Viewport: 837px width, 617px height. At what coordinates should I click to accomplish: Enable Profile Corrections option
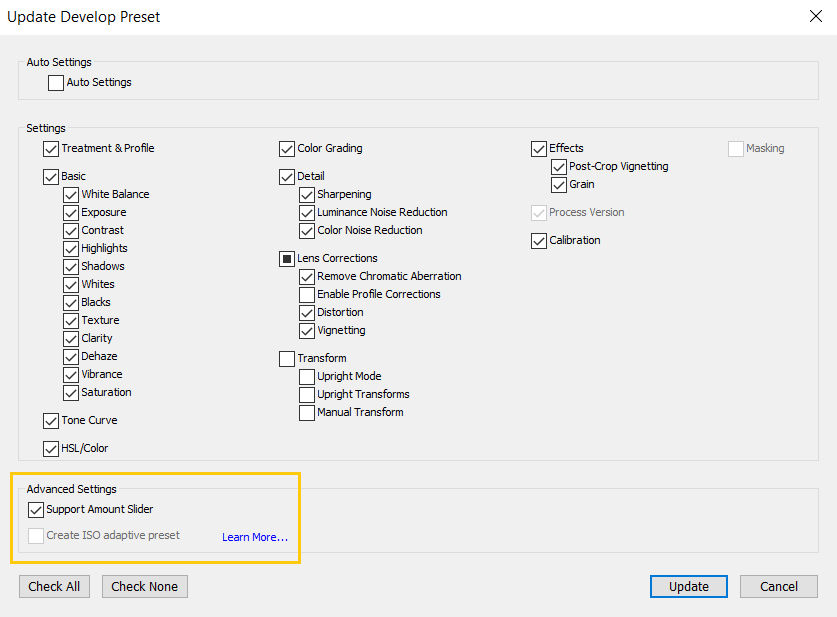click(306, 294)
